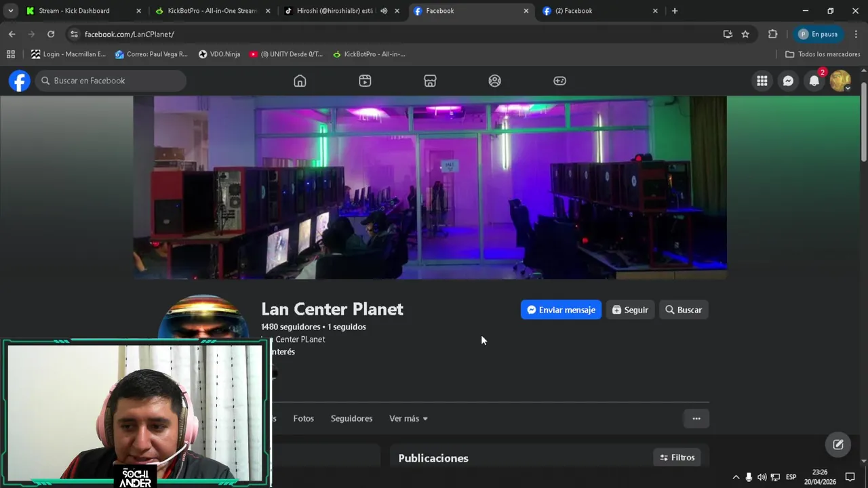Screen dimensions: 868x488
Task: Open the Marketplace icon
Action: tap(430, 81)
